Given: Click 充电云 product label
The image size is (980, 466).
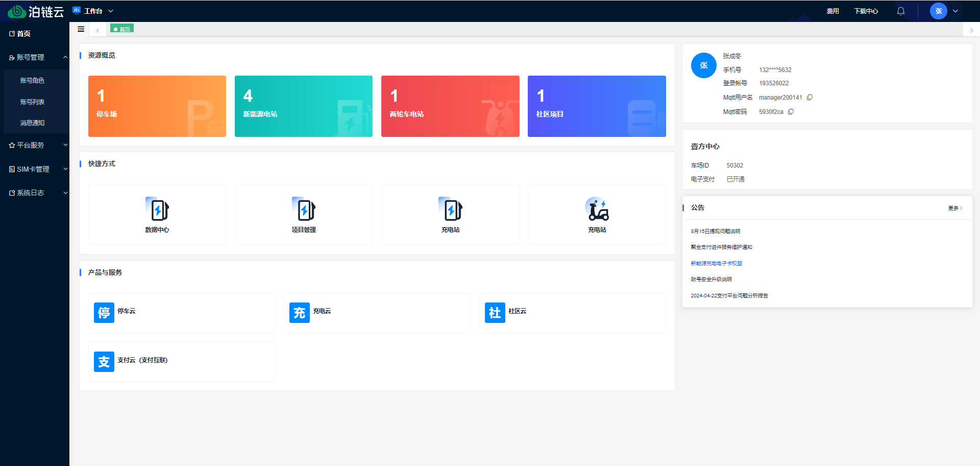Looking at the screenshot, I should coord(322,311).
